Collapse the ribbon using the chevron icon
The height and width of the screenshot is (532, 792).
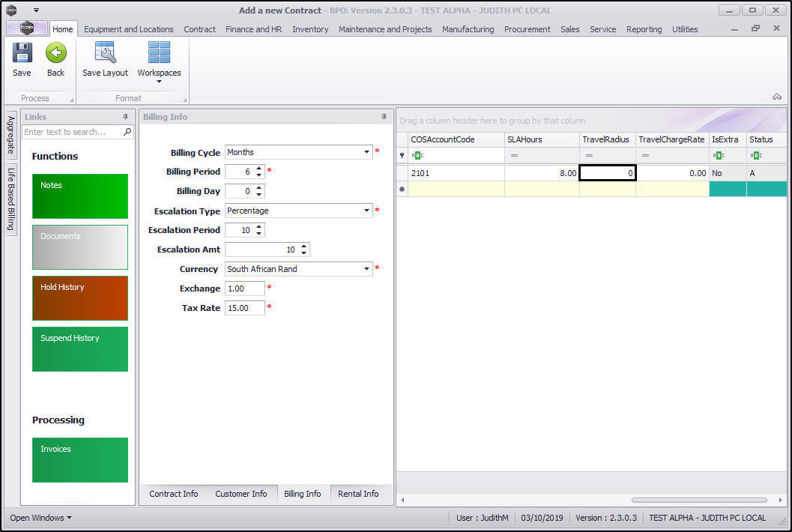point(777,97)
